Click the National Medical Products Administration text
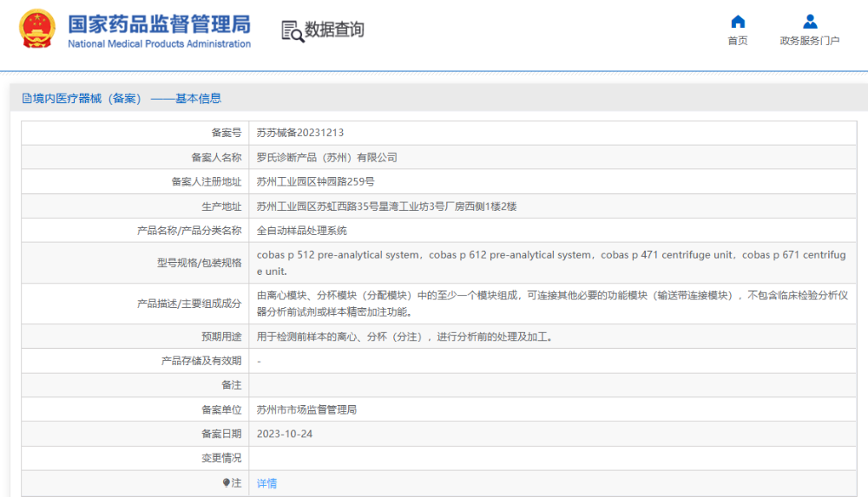The width and height of the screenshot is (868, 497). (x=159, y=44)
